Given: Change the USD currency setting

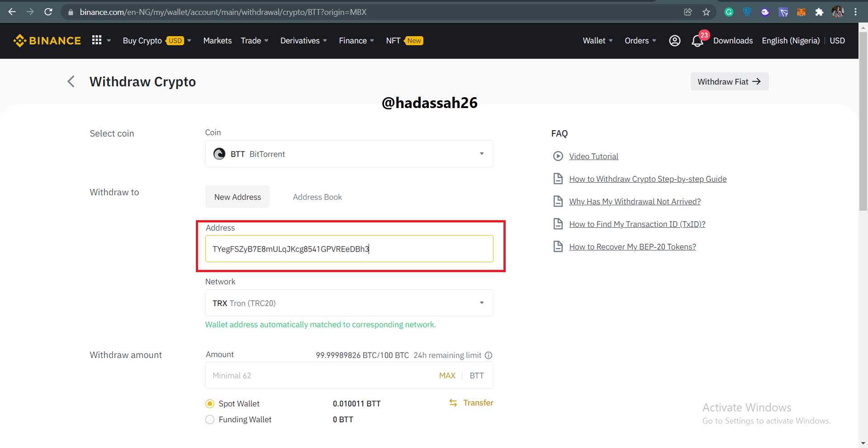Looking at the screenshot, I should pos(837,41).
